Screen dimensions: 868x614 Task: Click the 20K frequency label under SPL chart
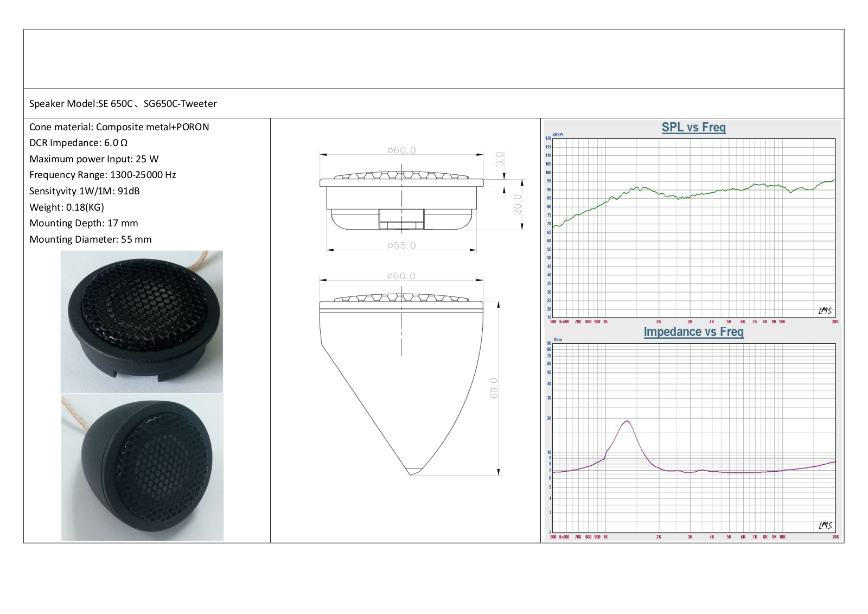[x=835, y=322]
